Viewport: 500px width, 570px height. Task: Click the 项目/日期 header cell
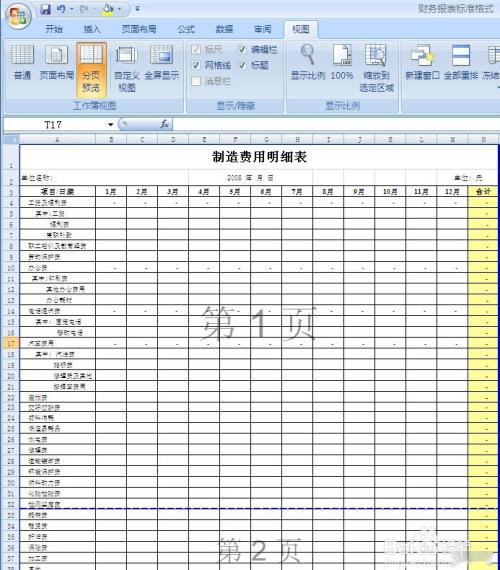pyautogui.click(x=57, y=192)
